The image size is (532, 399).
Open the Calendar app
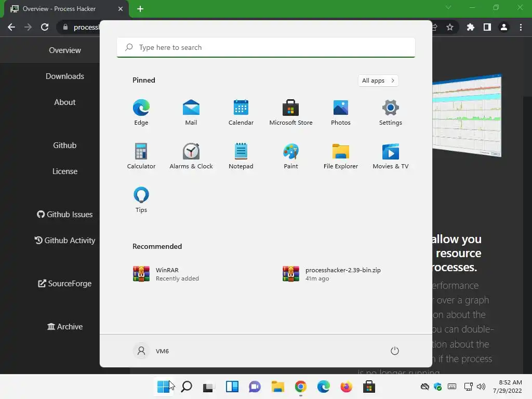click(x=241, y=112)
